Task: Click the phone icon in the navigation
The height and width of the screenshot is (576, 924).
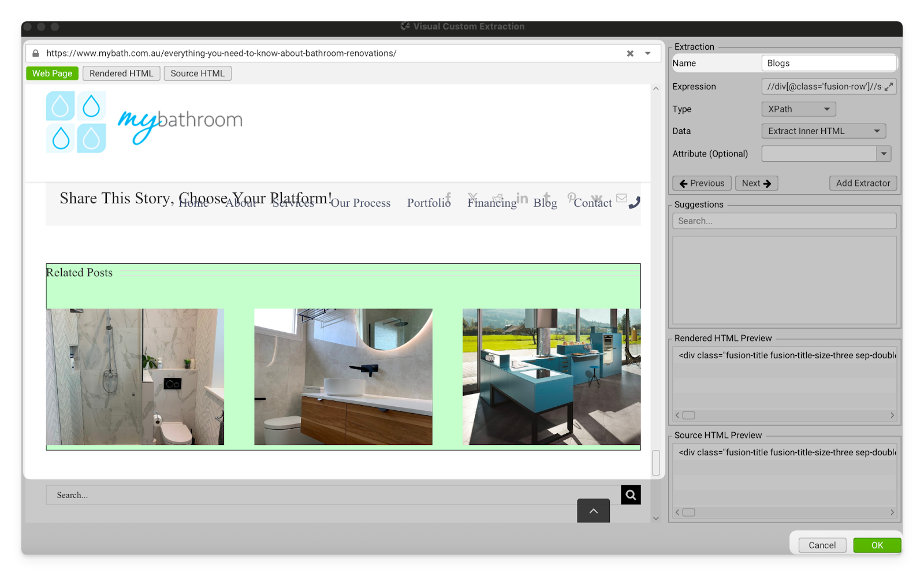Action: (x=634, y=202)
